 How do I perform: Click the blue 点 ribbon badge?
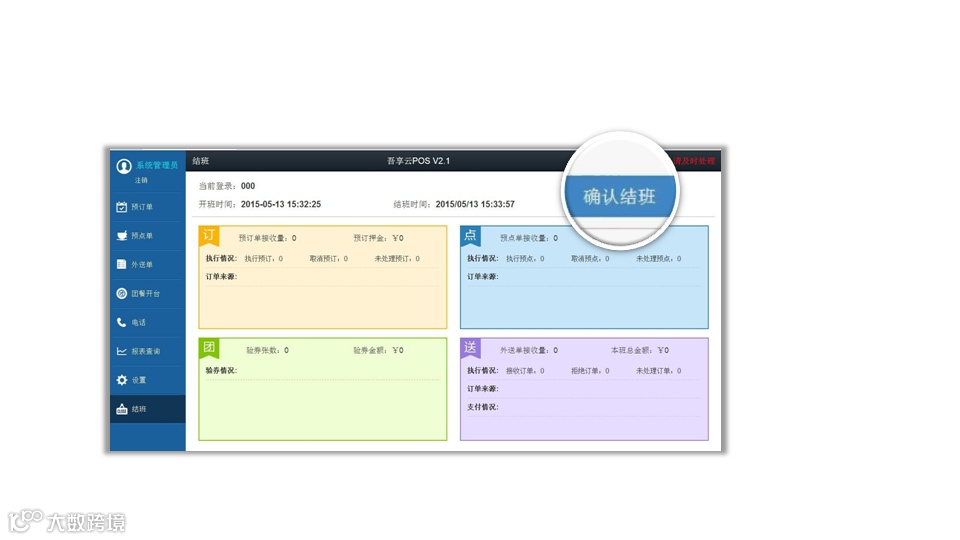(x=470, y=236)
